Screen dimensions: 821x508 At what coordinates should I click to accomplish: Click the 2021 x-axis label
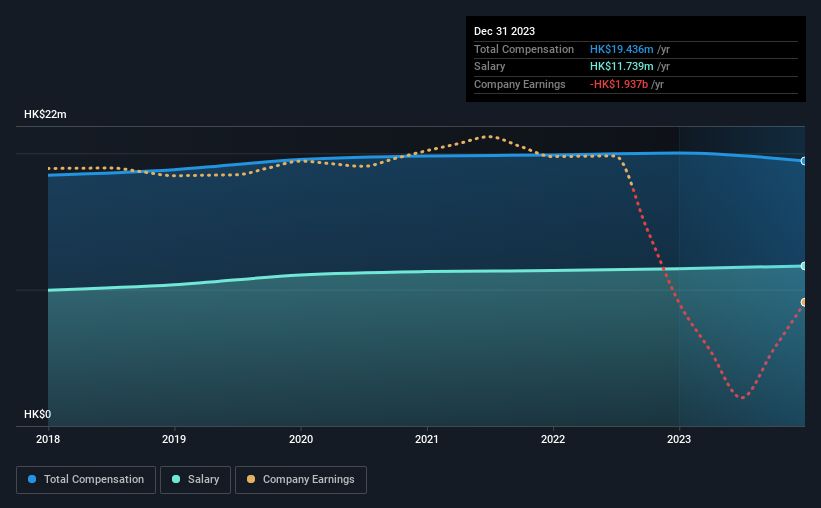tap(427, 439)
